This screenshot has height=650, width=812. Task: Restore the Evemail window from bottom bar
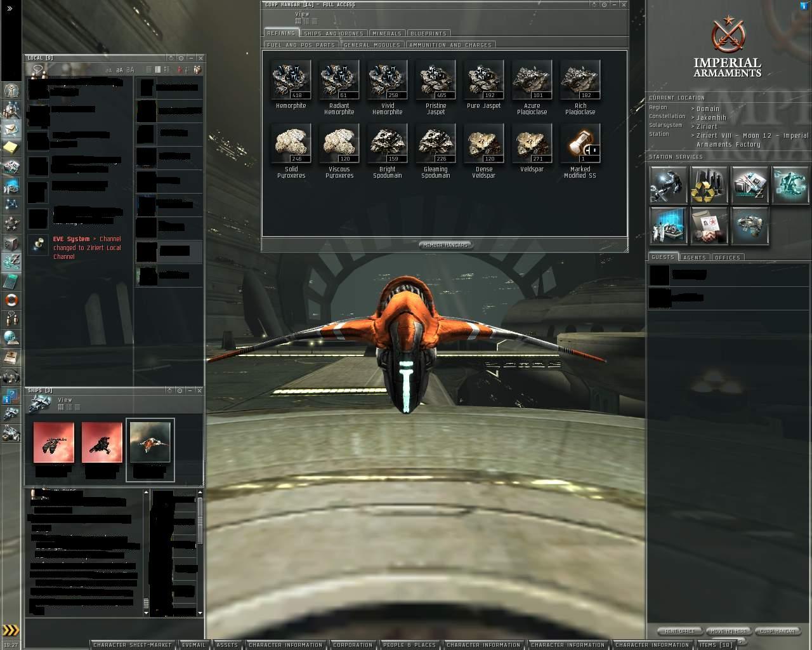click(193, 645)
